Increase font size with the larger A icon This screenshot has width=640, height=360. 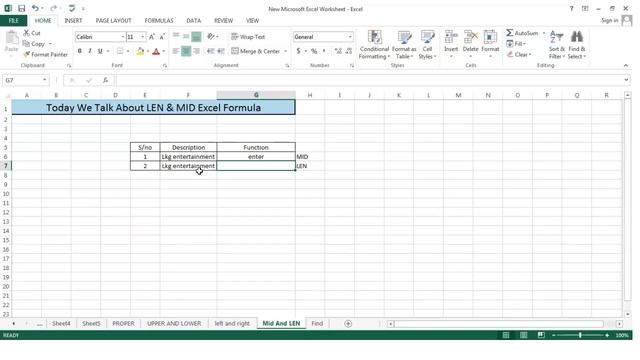(x=152, y=37)
